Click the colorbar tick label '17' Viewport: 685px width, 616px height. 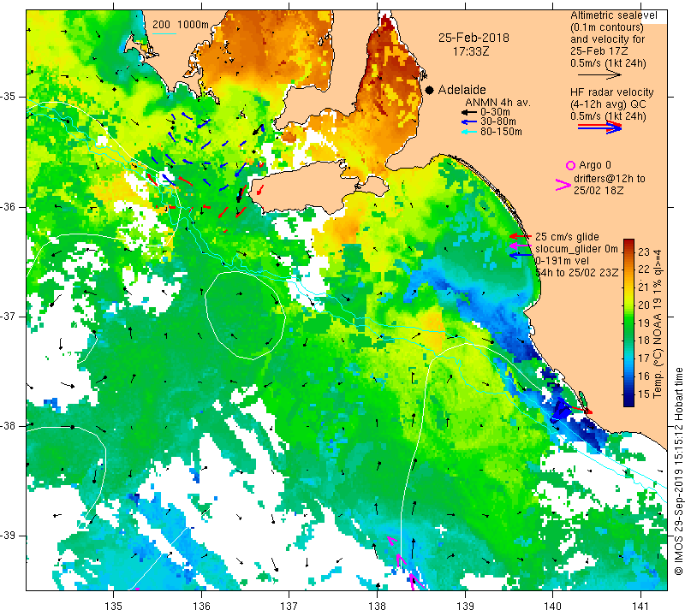(644, 358)
